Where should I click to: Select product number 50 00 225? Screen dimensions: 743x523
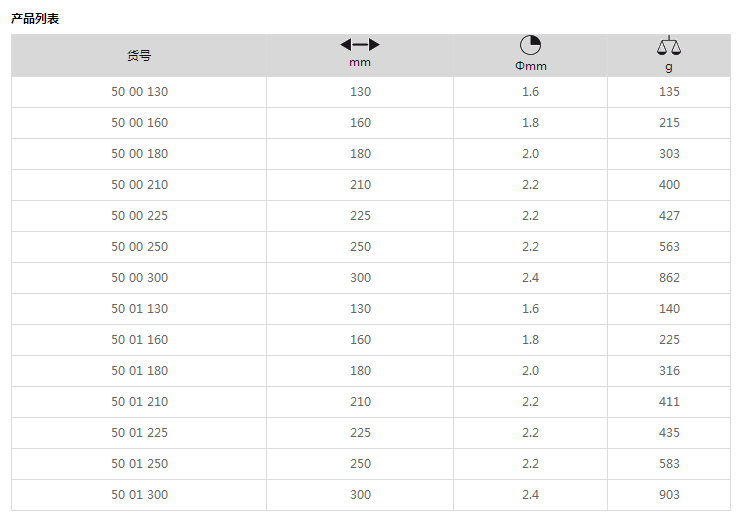(139, 216)
